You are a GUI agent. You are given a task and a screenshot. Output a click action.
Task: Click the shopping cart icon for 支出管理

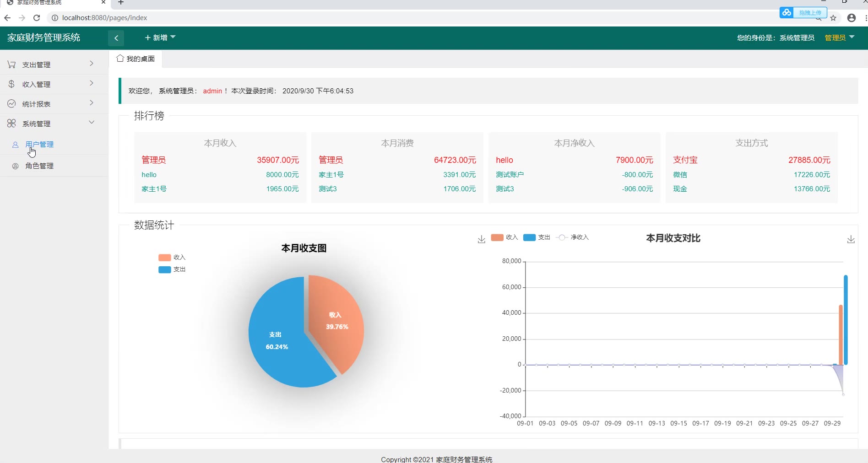coord(11,65)
